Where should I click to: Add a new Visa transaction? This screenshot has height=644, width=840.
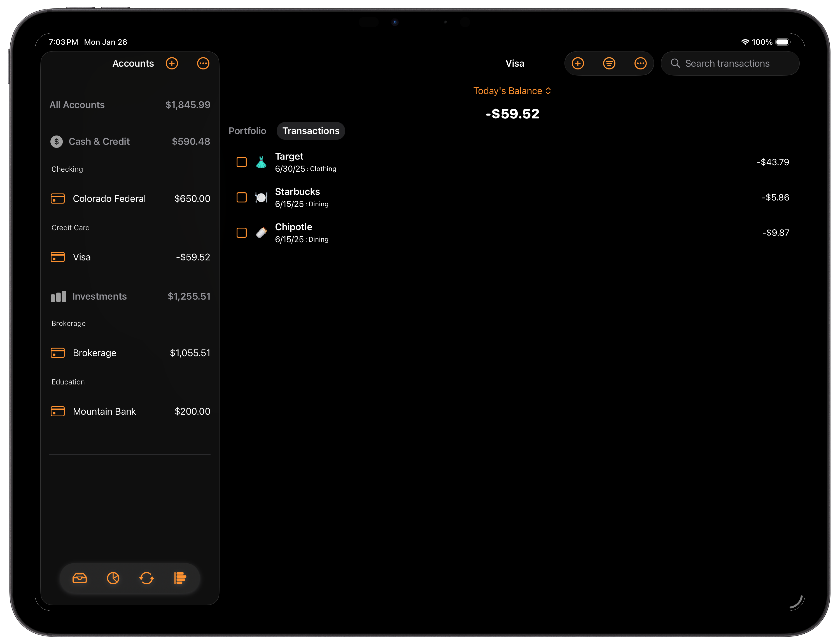pos(578,63)
